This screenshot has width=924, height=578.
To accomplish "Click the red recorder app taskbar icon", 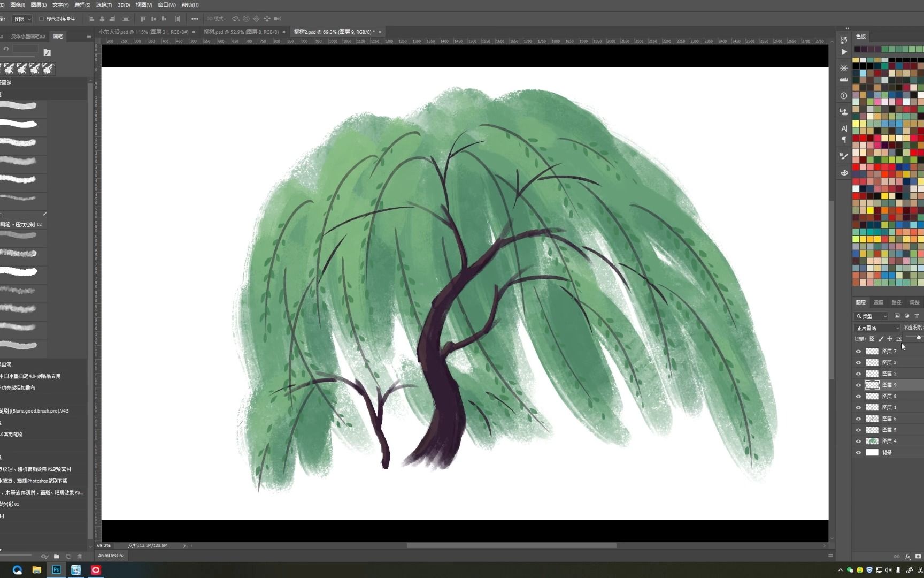I will (96, 570).
